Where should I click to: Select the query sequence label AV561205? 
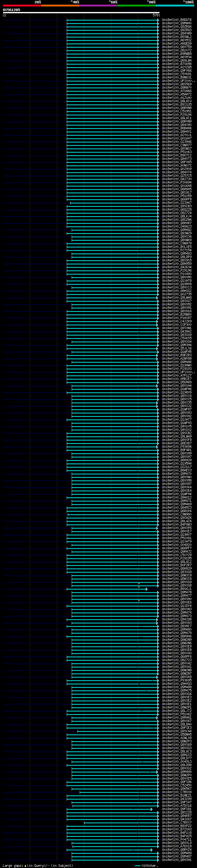pos(11,10)
